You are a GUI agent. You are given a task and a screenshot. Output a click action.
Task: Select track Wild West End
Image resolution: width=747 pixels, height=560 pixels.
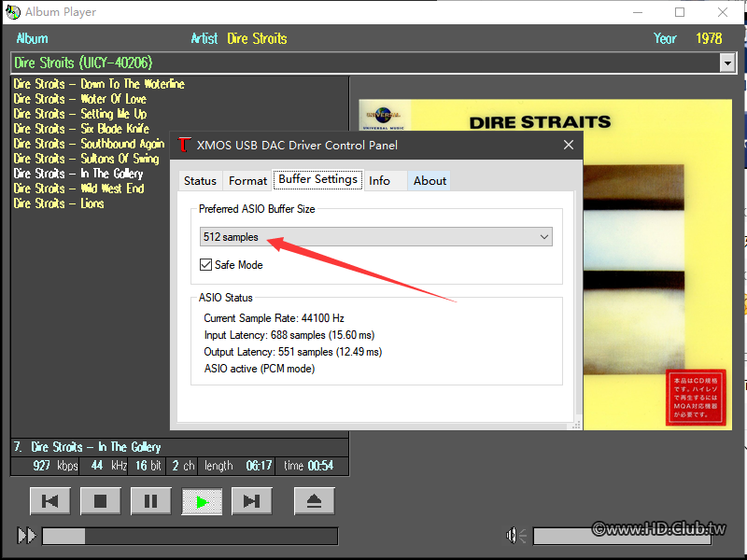(x=78, y=189)
